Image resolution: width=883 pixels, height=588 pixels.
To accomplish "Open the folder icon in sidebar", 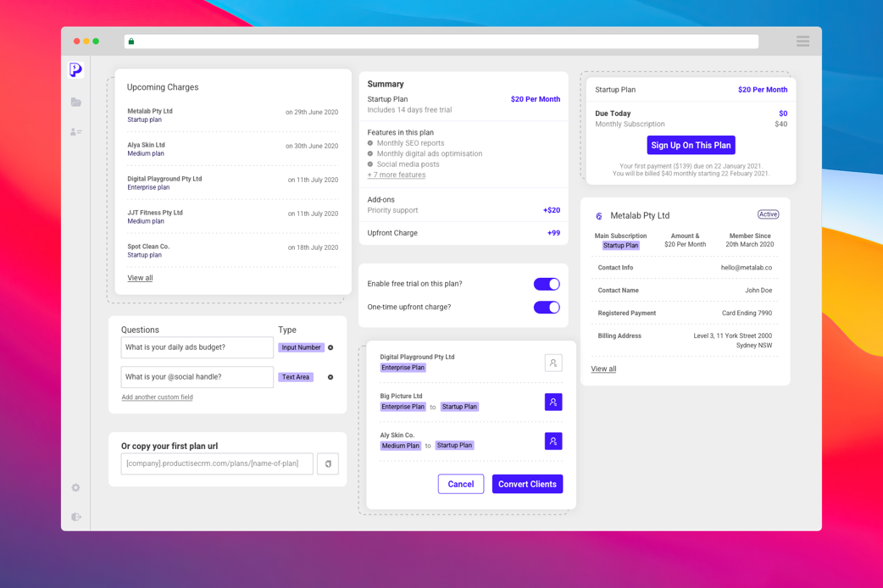I will [76, 102].
